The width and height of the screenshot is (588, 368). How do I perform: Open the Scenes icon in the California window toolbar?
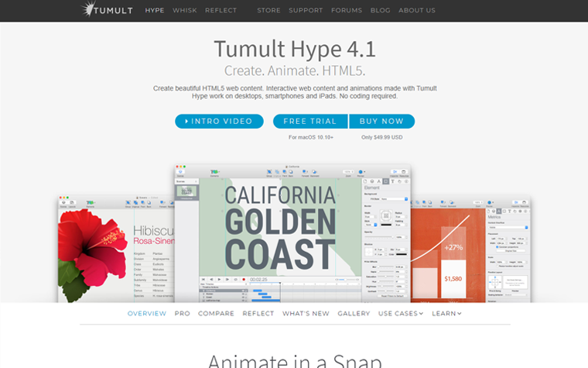(x=182, y=172)
